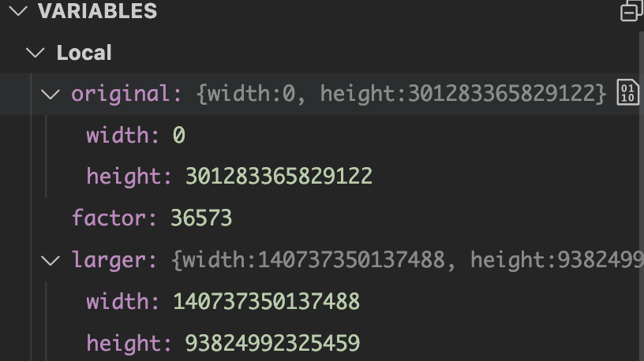This screenshot has height=361, width=644.
Task: Click the value 0 of original's width
Action: (x=178, y=136)
